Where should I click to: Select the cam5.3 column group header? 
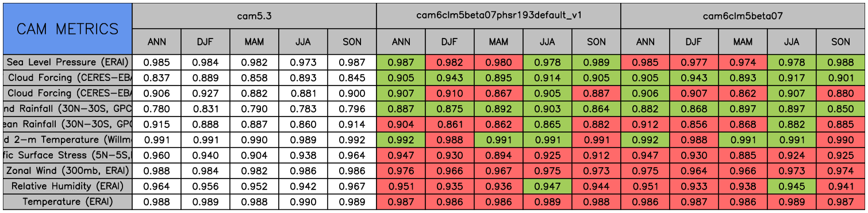[254, 16]
